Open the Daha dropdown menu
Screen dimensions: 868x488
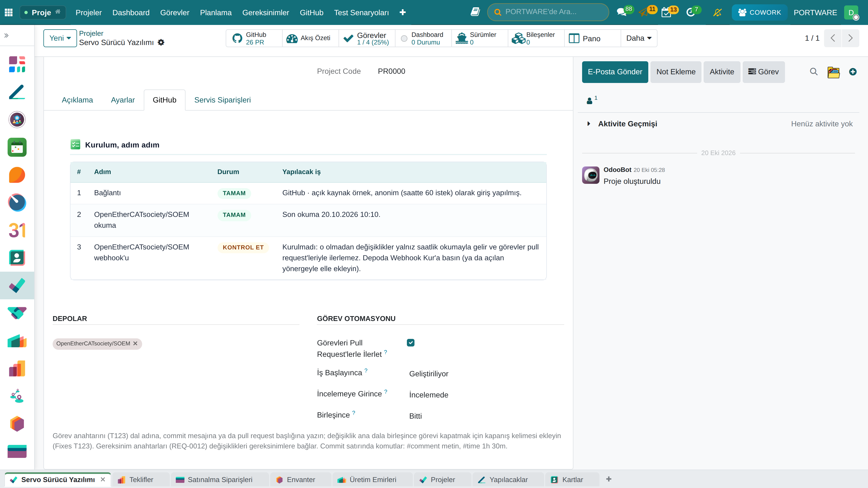[x=639, y=38]
